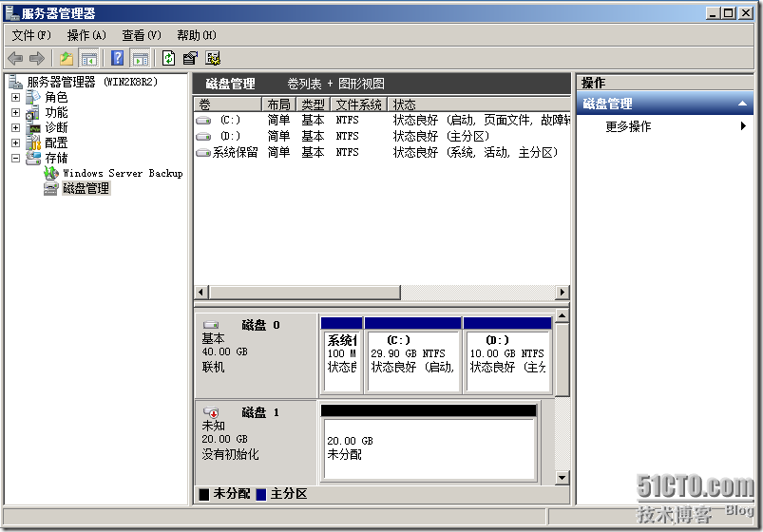Sort by the 类型 column header
763x532 pixels.
tap(314, 104)
